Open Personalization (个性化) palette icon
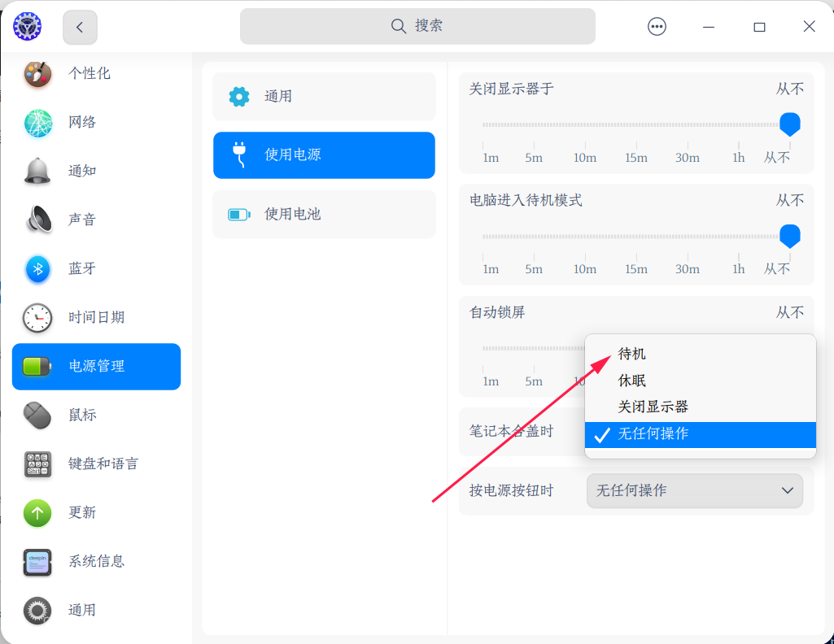The height and width of the screenshot is (644, 834). 37,73
